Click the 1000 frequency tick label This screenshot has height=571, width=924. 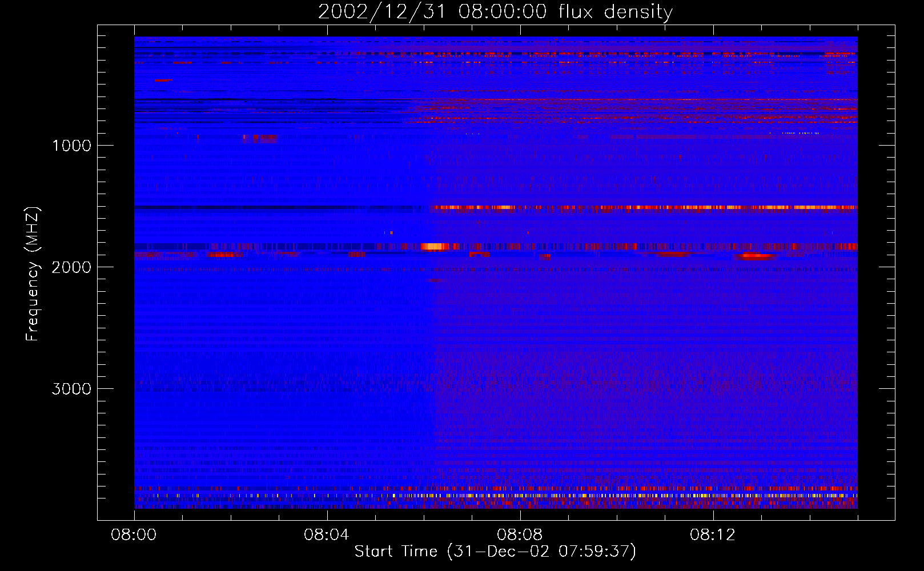coord(71,146)
